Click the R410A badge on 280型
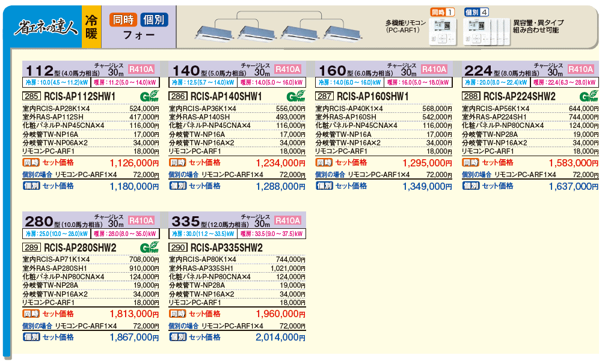Image resolution: width=605 pixels, height=364 pixels. click(141, 220)
